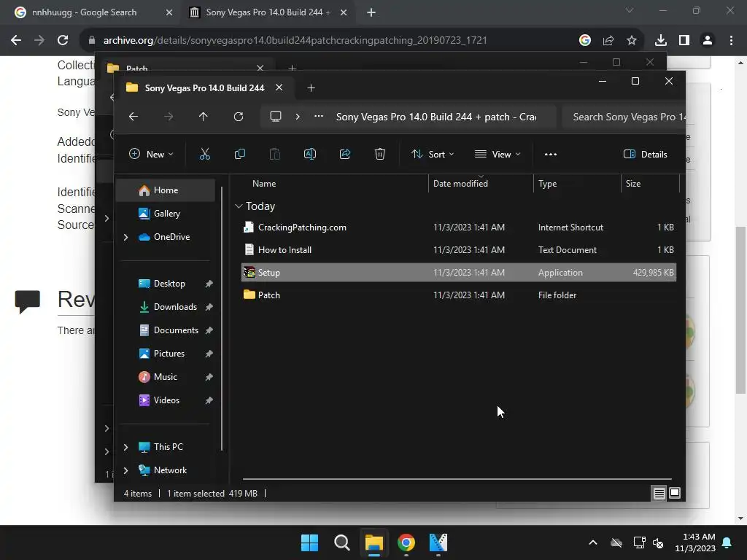Select Gallery in the navigation pane
The image size is (747, 560).
click(166, 214)
